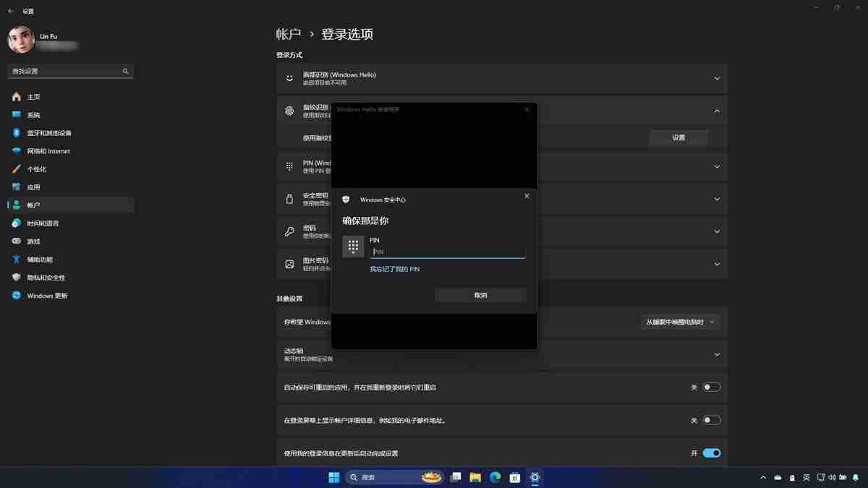This screenshot has width=868, height=488.
Task: Turn on 在登录屏幕上显示帐户详细信息
Action: (711, 419)
